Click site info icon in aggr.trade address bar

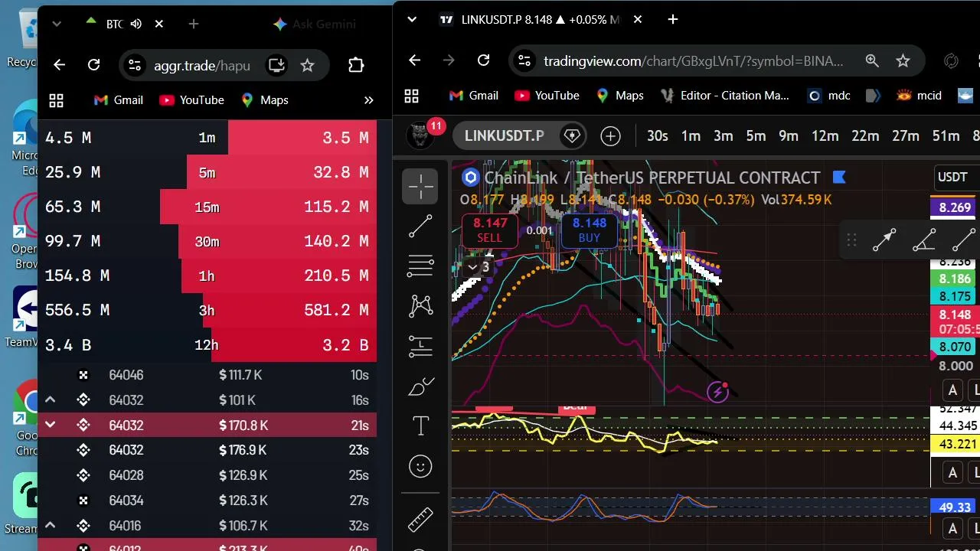pos(134,65)
